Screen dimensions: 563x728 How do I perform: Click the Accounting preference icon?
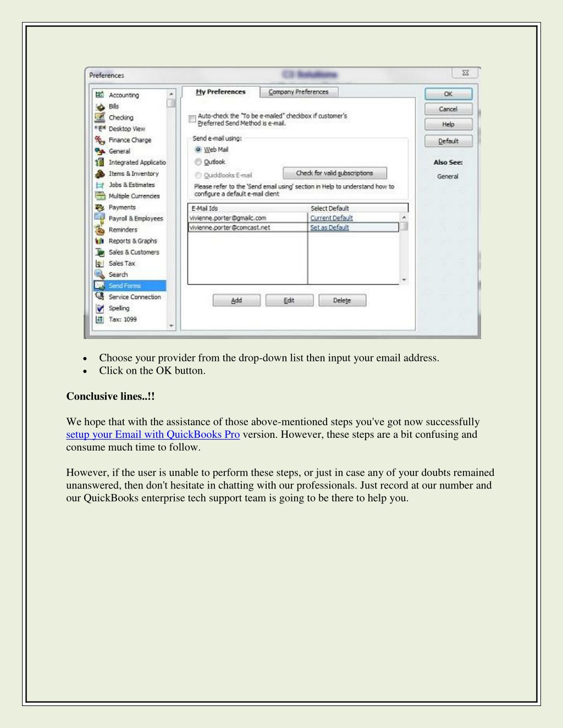coord(100,95)
